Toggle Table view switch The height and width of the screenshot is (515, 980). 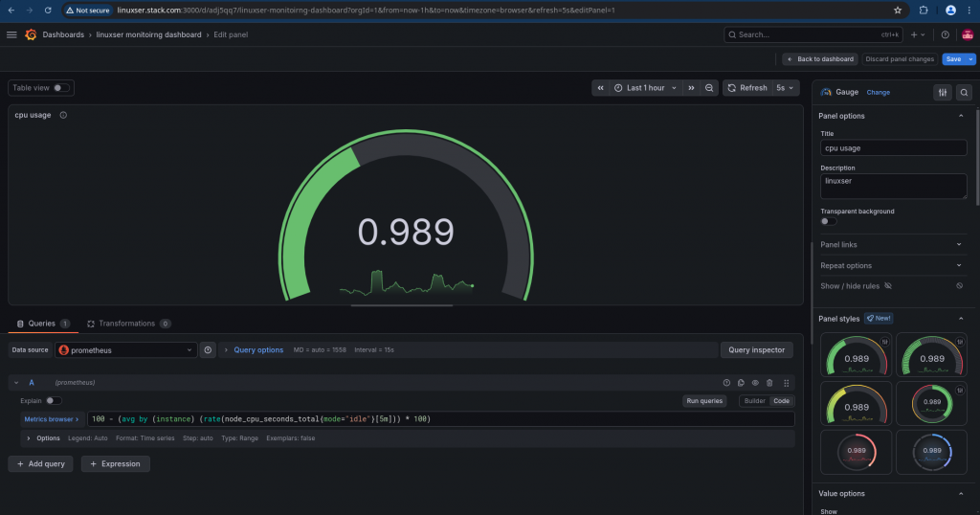coord(61,88)
